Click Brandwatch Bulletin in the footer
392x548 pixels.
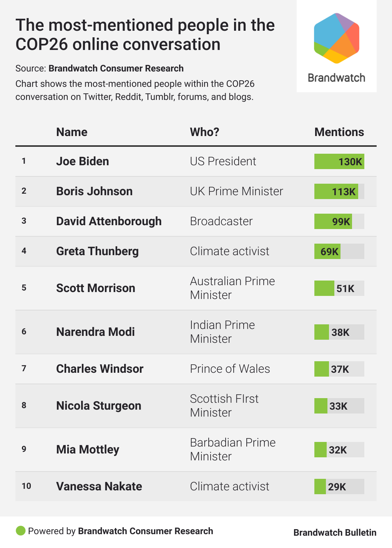[335, 533]
